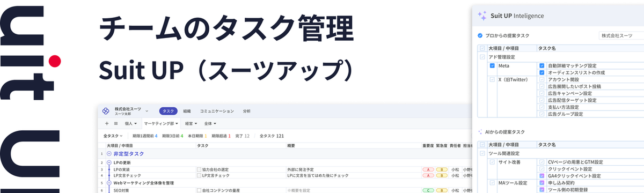The image size is (644, 193).
Task: Collapse the 非定型タスク circle minus icon
Action: (109, 154)
